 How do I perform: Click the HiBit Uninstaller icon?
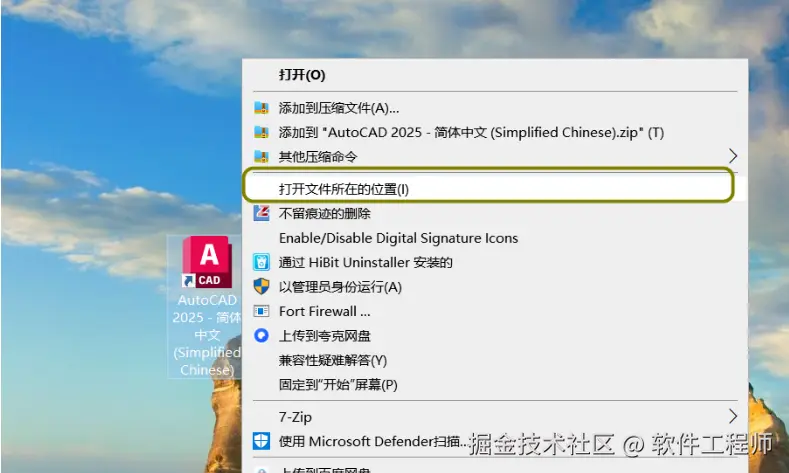point(261,262)
